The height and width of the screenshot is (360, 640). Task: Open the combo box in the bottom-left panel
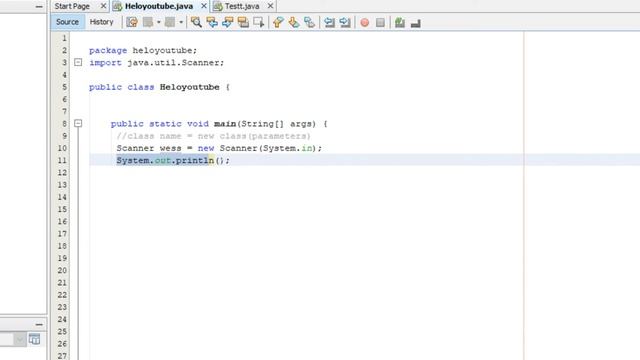pos(19,339)
